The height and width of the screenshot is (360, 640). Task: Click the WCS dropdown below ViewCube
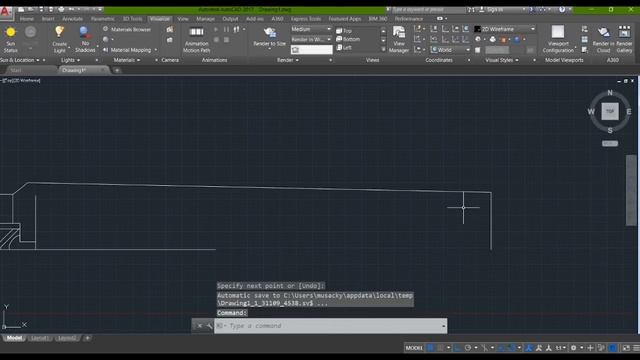point(610,143)
